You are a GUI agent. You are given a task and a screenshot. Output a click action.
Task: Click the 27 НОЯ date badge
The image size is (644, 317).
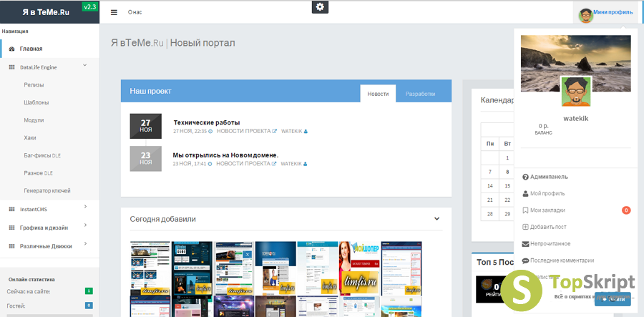tap(146, 126)
